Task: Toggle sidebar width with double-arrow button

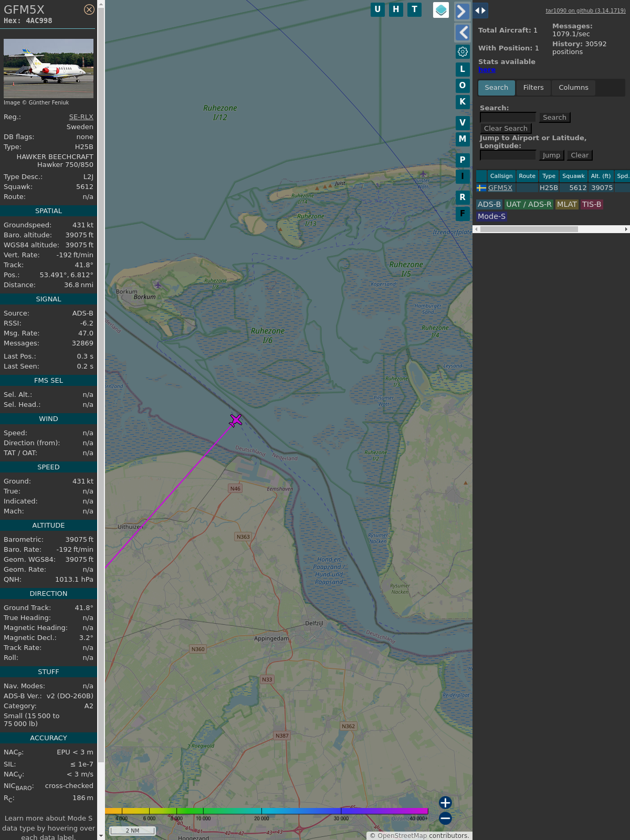Action: click(x=480, y=10)
